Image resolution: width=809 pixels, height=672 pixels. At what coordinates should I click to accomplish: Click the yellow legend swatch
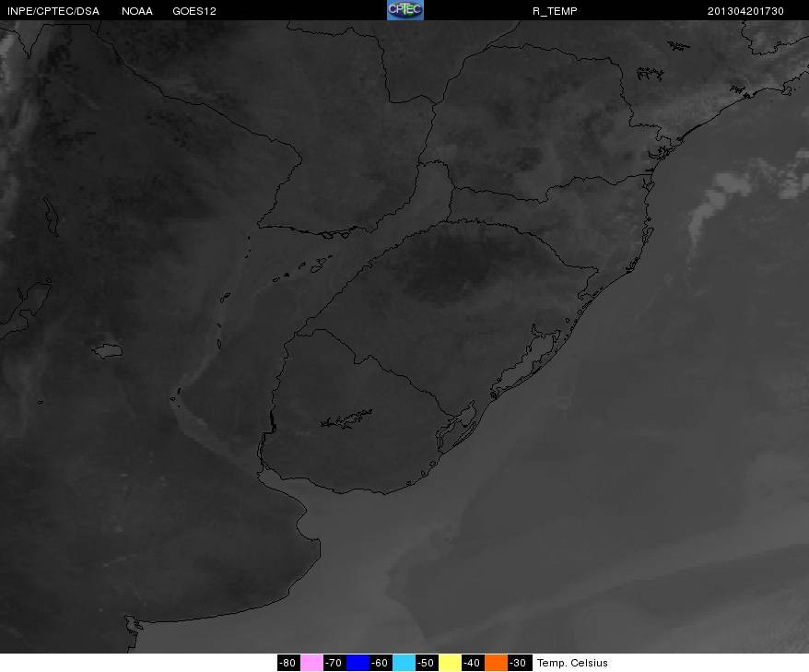point(450,663)
